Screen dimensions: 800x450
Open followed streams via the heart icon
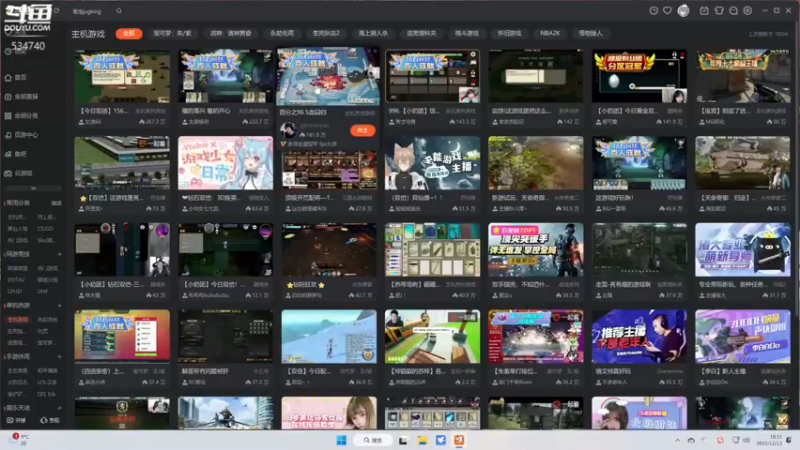(667, 11)
